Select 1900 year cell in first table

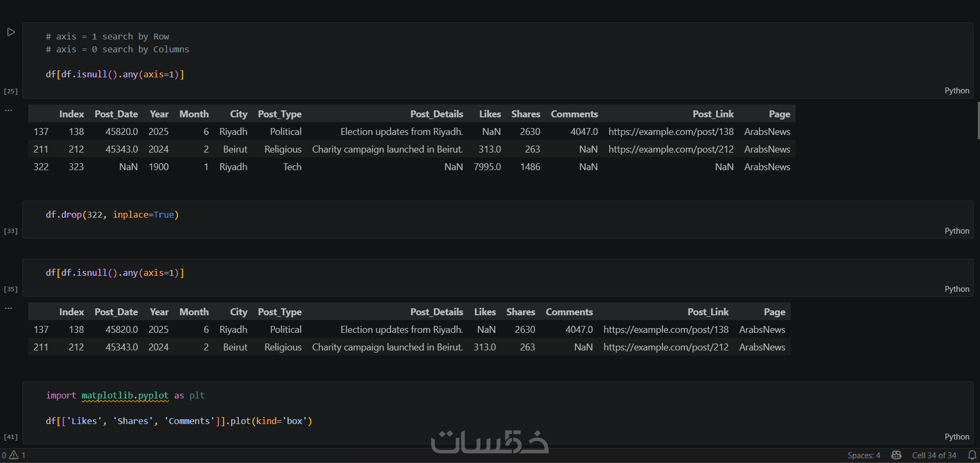(159, 167)
